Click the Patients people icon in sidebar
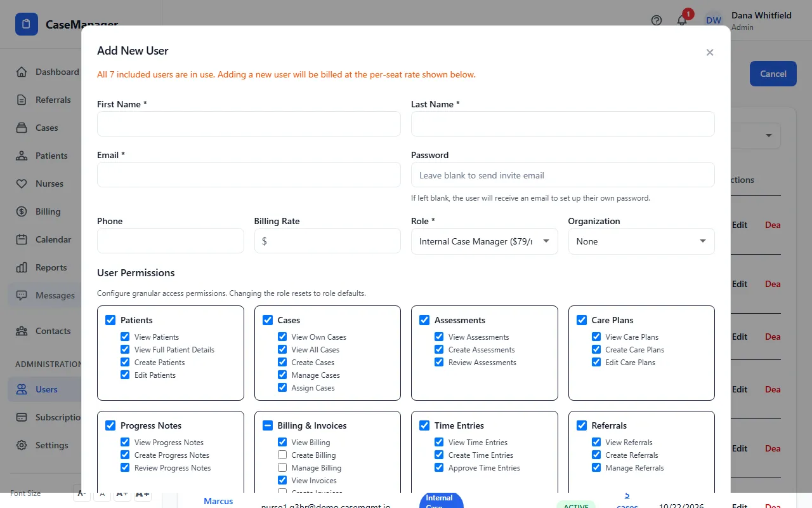 [22, 156]
